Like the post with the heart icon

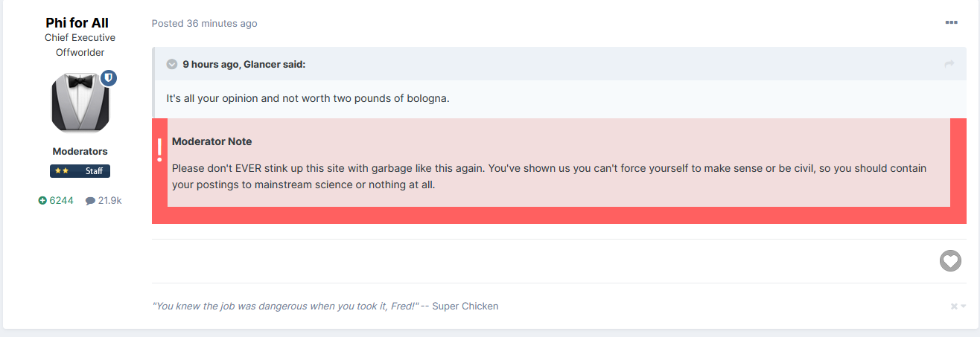click(x=950, y=261)
